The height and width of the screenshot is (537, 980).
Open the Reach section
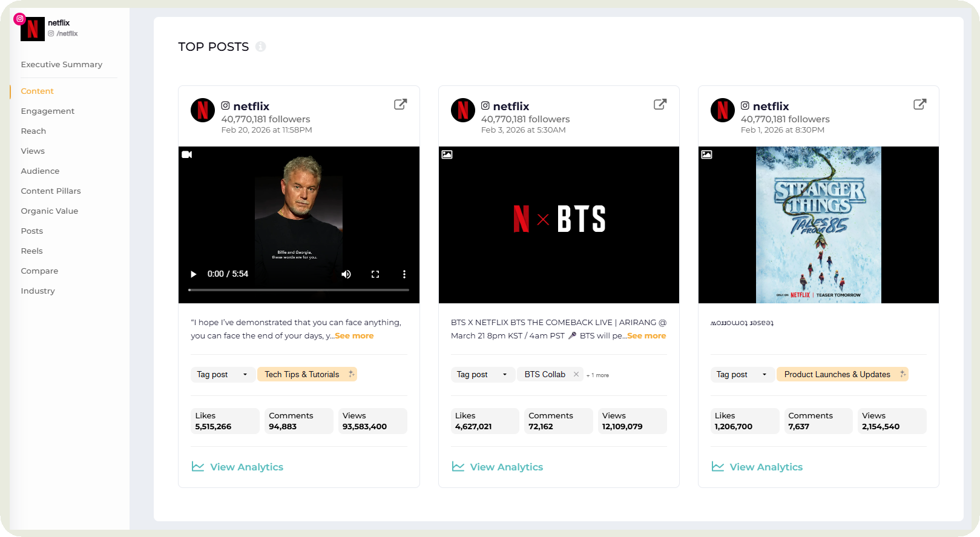pyautogui.click(x=33, y=131)
